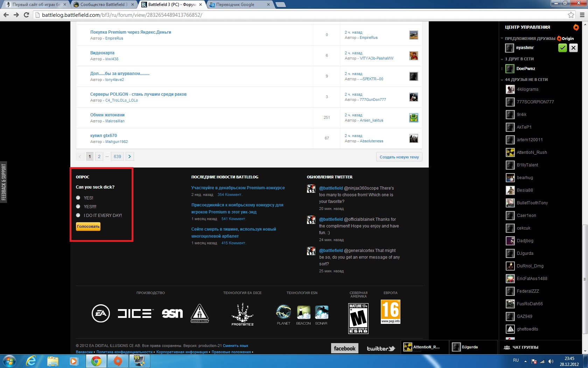Open the facebook button in footer
588x368 pixels.
point(345,348)
